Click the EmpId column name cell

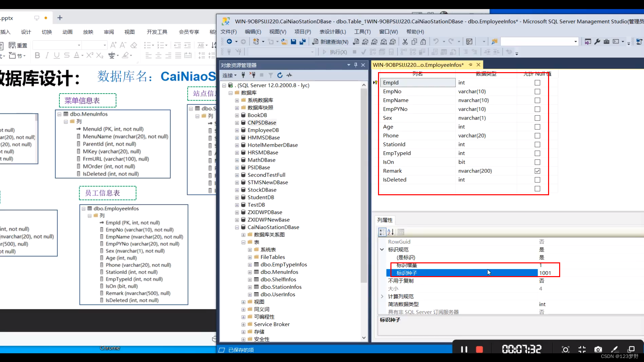coord(418,83)
